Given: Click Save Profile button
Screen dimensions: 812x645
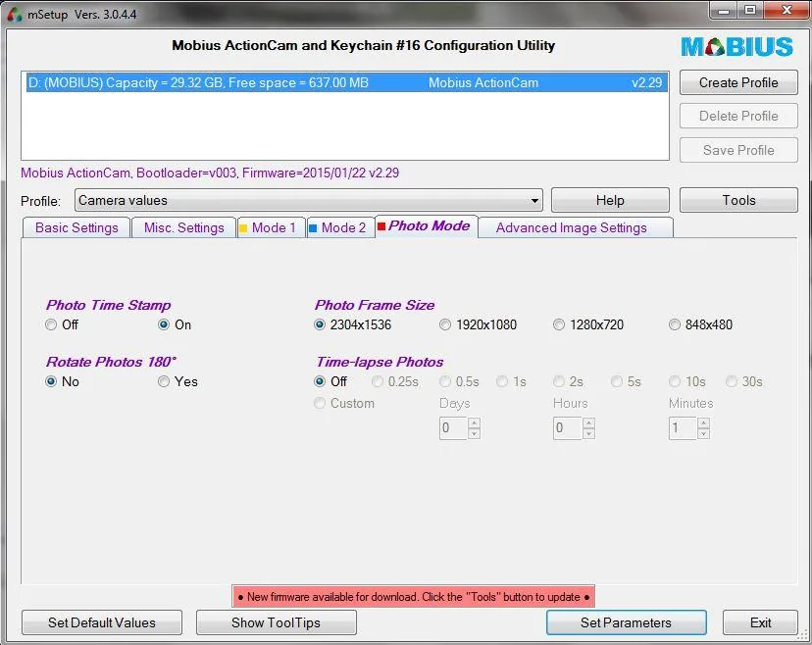Looking at the screenshot, I should (x=738, y=150).
